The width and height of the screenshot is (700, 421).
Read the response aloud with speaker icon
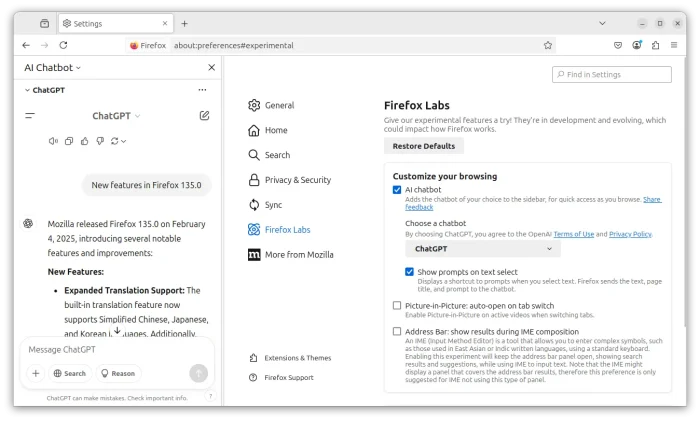point(53,141)
